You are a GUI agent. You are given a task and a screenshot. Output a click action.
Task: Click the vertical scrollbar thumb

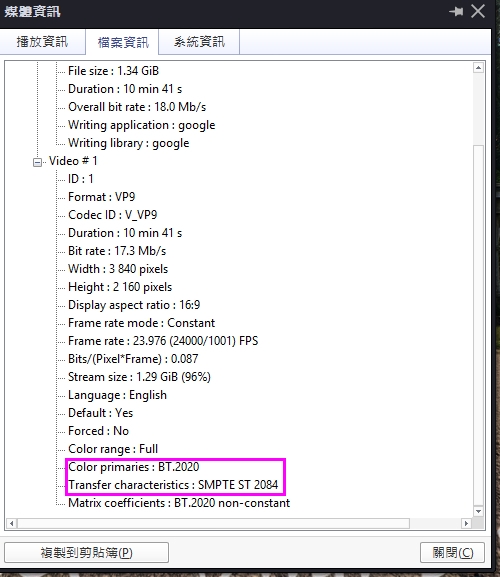point(478,325)
